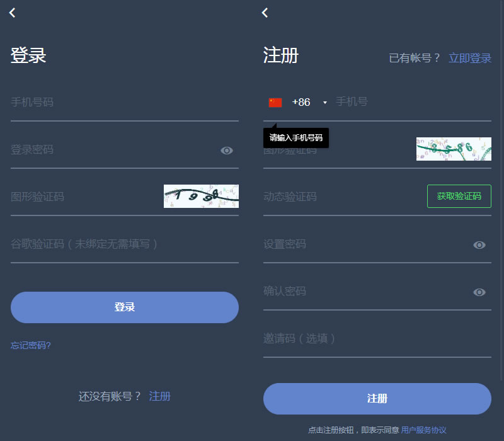Select the 邀请码（选填）input field
Screen dimensions: 504x441
377,339
